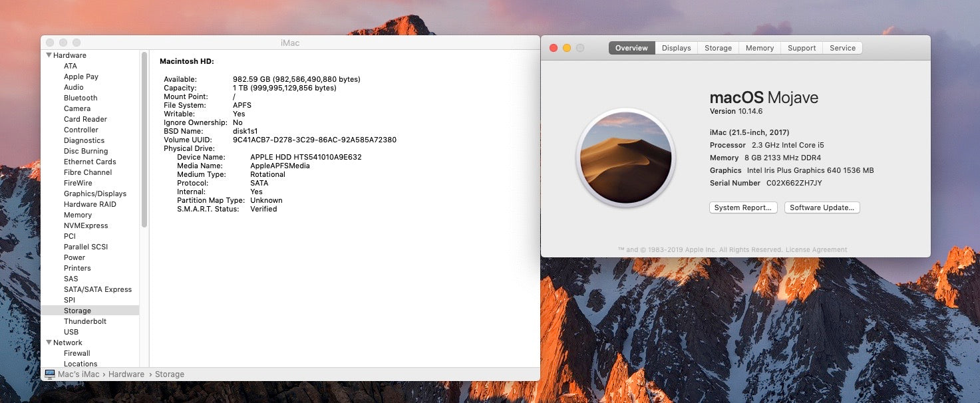The image size is (980, 403).
Task: Go to the Support tab
Action: (x=802, y=48)
